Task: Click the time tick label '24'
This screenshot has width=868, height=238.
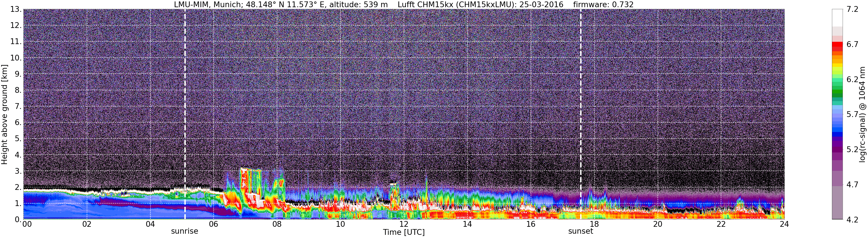Action: pyautogui.click(x=784, y=224)
